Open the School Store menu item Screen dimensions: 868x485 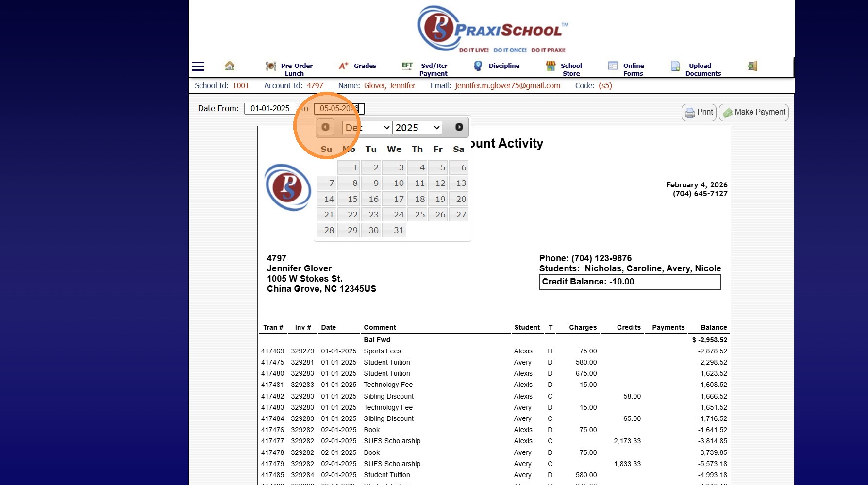pos(571,69)
